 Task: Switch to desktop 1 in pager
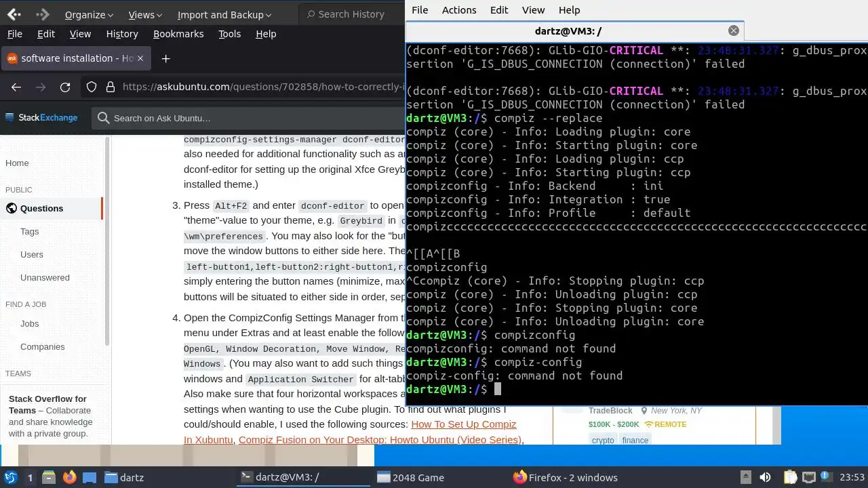pos(30,477)
